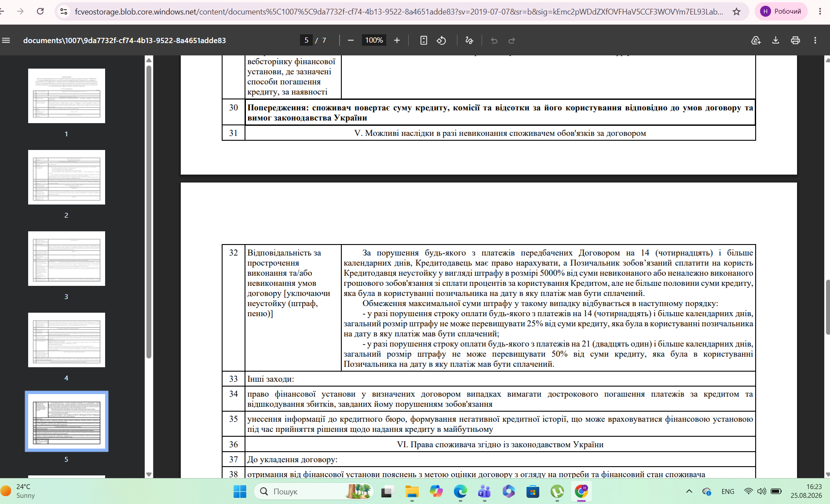Viewport: 830px width, 504px height.
Task: Show hidden system tray icons
Action: [x=689, y=491]
